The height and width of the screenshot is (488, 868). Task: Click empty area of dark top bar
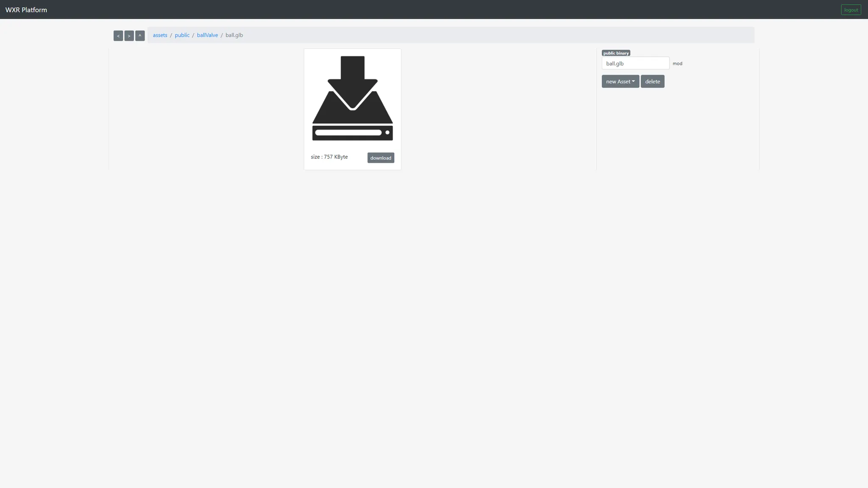424,9
